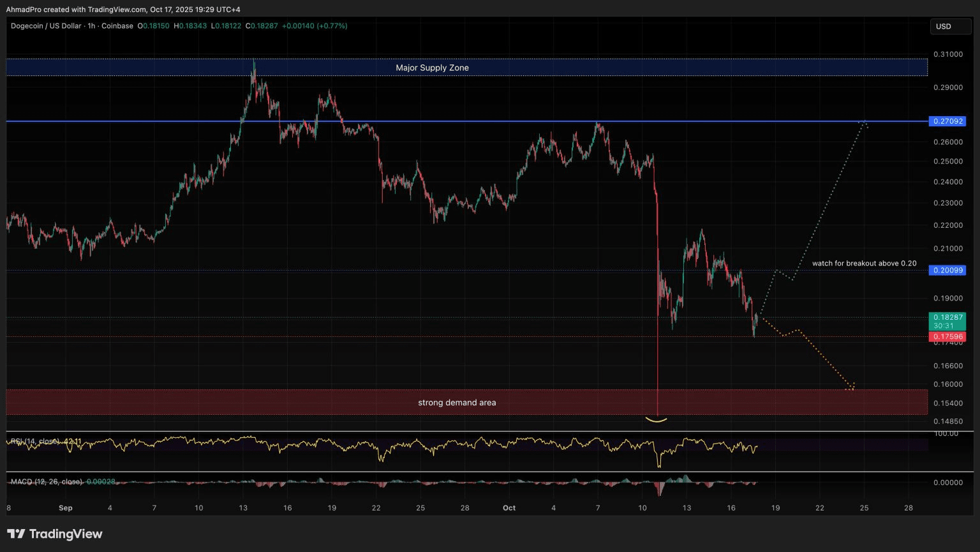Click the 0.31000 tick on price scale

pos(947,54)
